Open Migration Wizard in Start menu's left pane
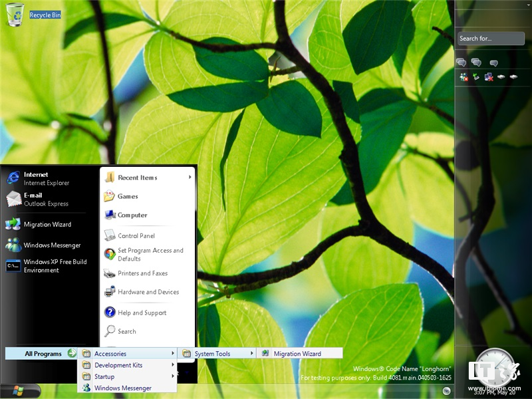The width and height of the screenshot is (532, 399). point(45,224)
